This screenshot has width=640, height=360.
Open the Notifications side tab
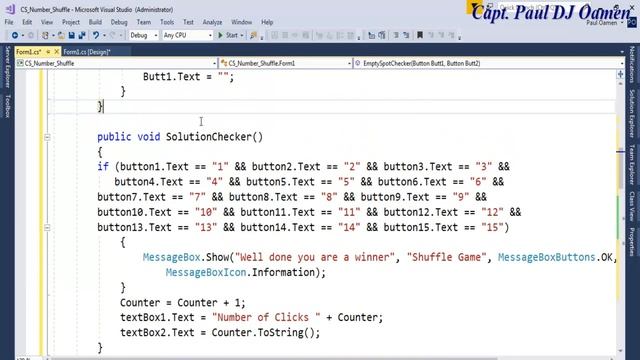coord(632,64)
